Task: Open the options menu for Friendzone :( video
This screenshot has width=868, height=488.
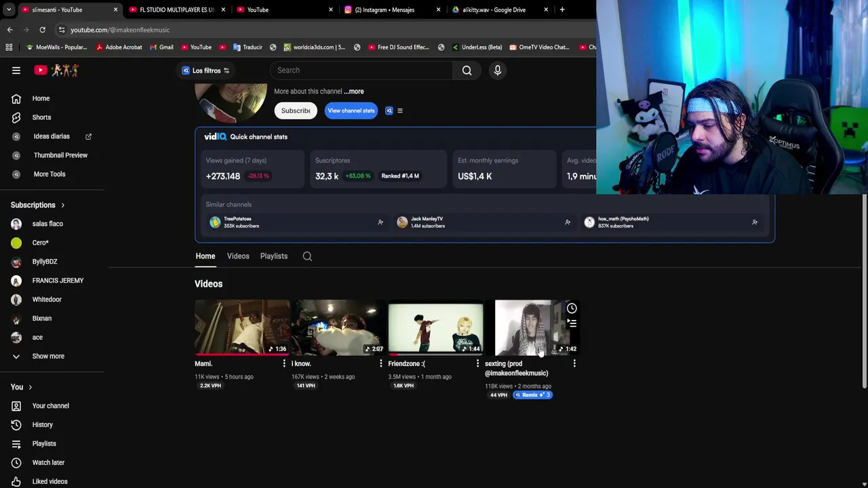Action: 477,364
